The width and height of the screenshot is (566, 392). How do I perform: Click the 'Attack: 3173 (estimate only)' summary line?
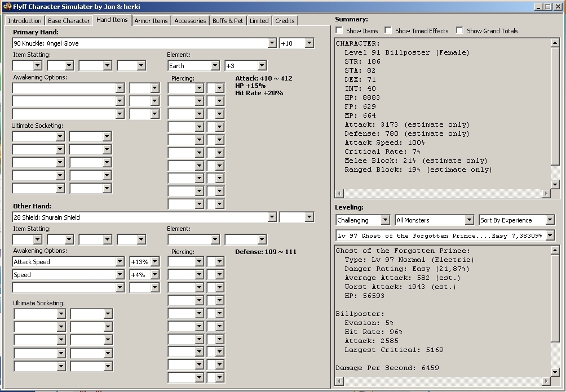(407, 125)
